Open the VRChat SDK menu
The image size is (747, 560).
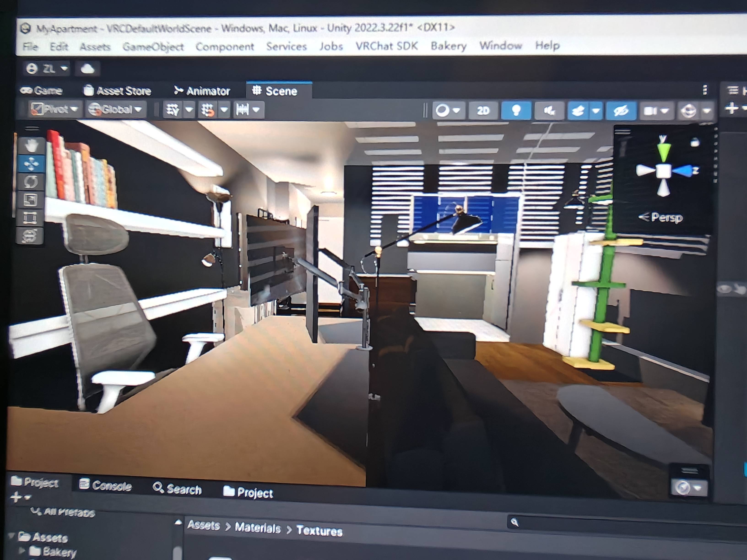coord(386,46)
